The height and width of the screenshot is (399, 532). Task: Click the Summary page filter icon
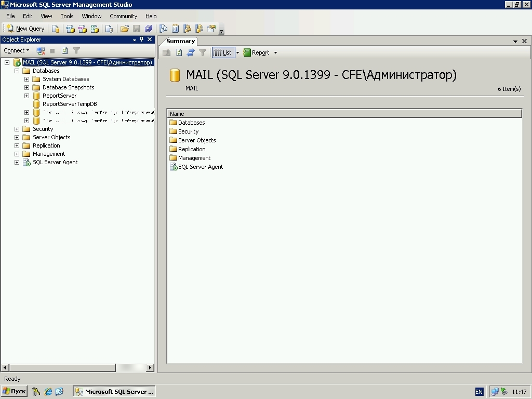[203, 52]
